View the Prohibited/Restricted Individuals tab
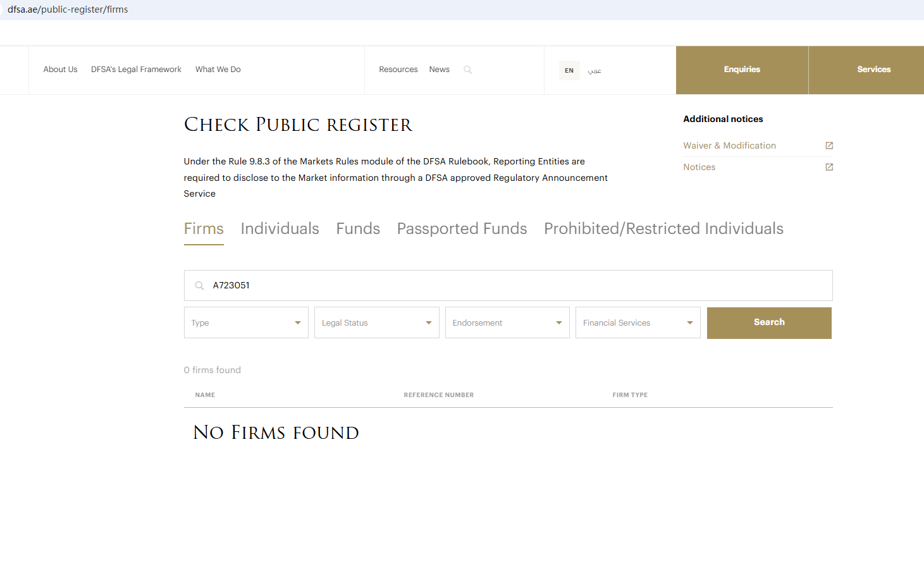Viewport: 924px width, 571px height. coord(663,228)
